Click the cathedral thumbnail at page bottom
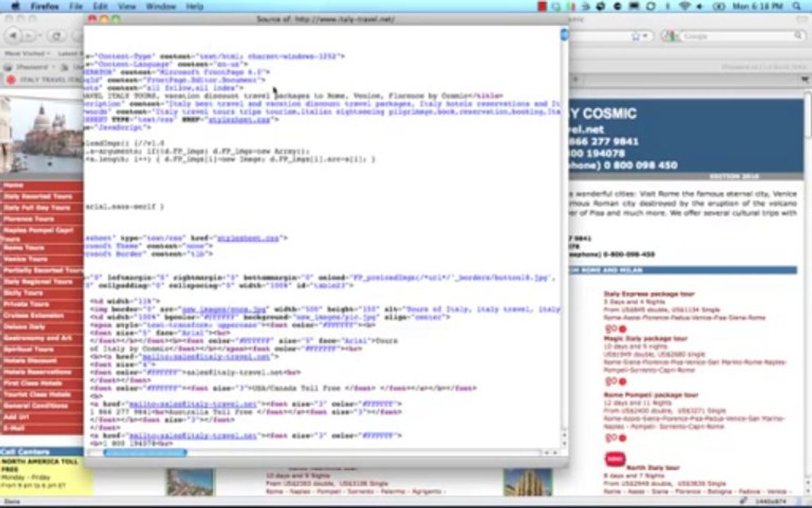 click(x=527, y=482)
